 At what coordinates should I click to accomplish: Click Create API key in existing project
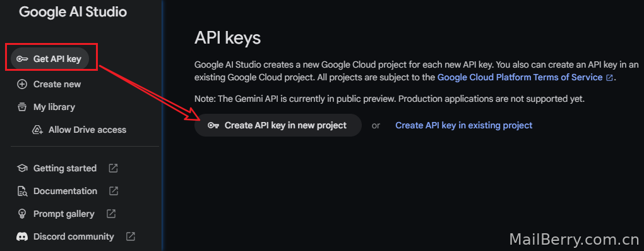tap(463, 125)
